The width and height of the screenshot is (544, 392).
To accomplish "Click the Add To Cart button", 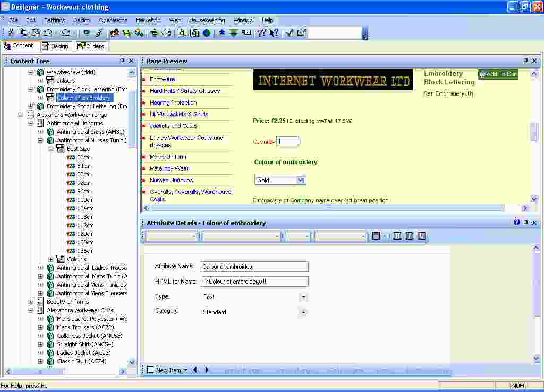I will [x=498, y=74].
